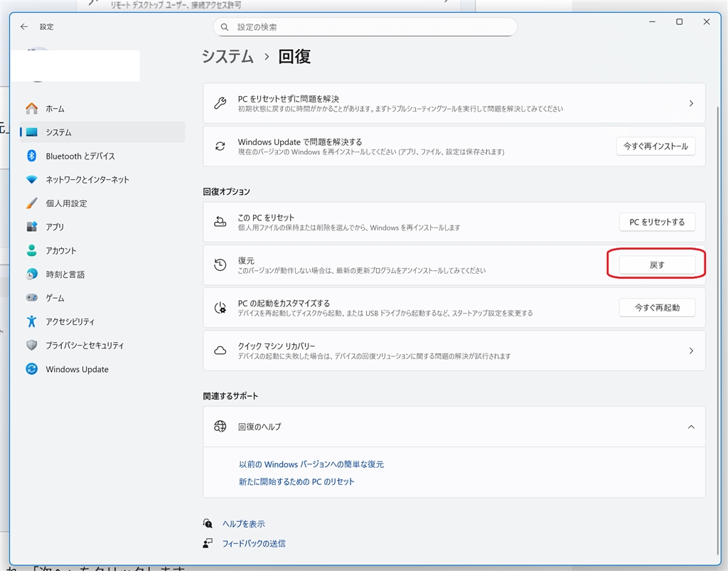Click the 設定の検索 search field
This screenshot has width=728, height=571.
click(365, 27)
